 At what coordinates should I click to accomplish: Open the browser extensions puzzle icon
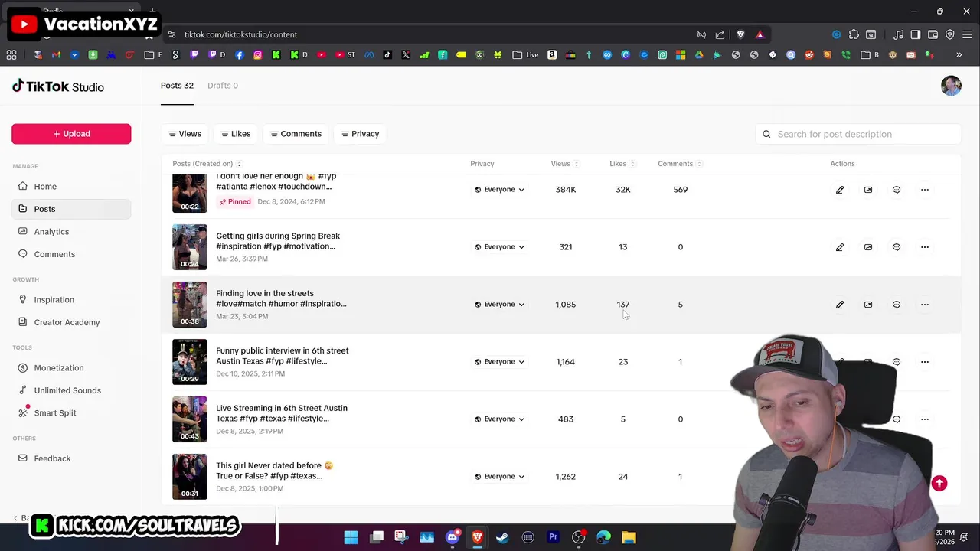(x=854, y=34)
